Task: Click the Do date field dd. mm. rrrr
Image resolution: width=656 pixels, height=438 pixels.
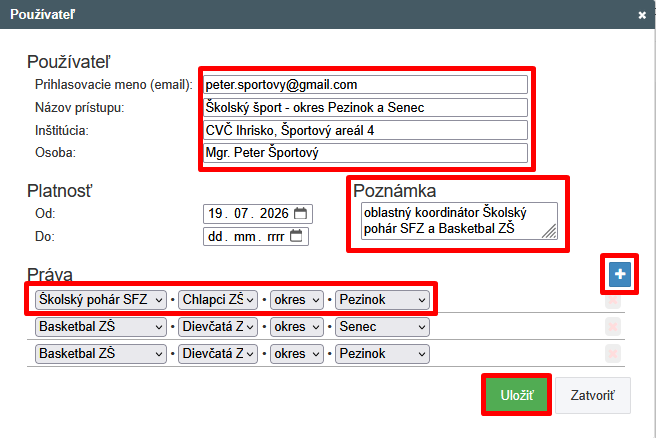Action: coord(256,236)
